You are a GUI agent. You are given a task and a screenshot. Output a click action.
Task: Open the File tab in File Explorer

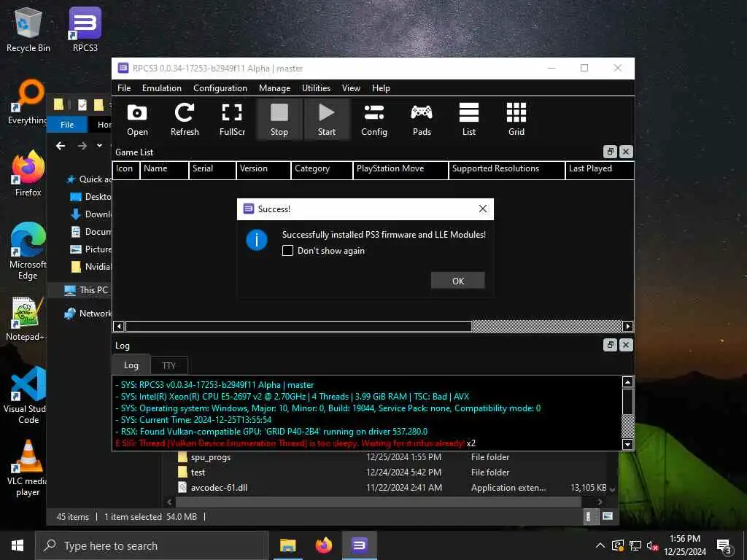[66, 124]
